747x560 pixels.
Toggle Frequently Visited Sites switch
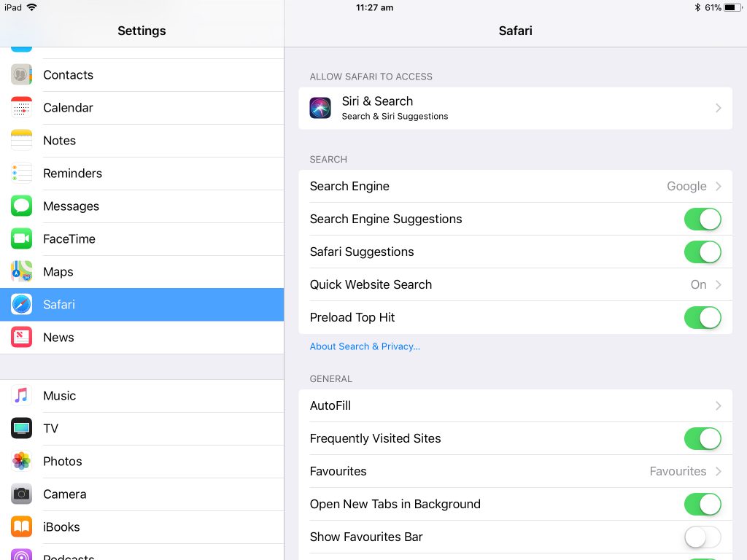click(703, 438)
